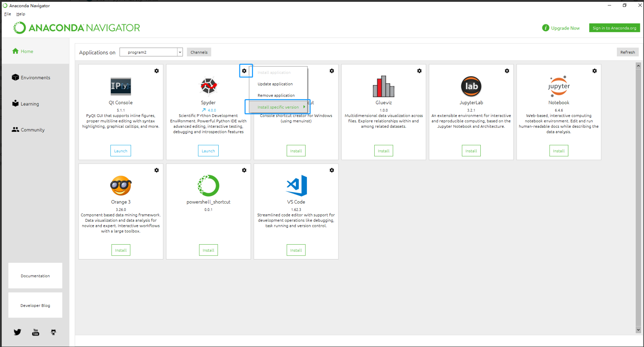
Task: Click the Orange 3 sunglasses logo
Action: (x=121, y=186)
